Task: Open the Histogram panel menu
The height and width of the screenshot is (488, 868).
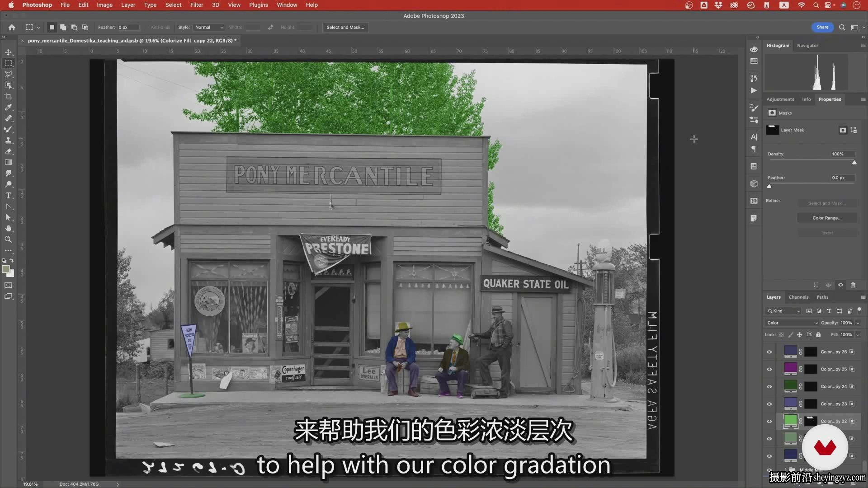Action: [x=863, y=46]
